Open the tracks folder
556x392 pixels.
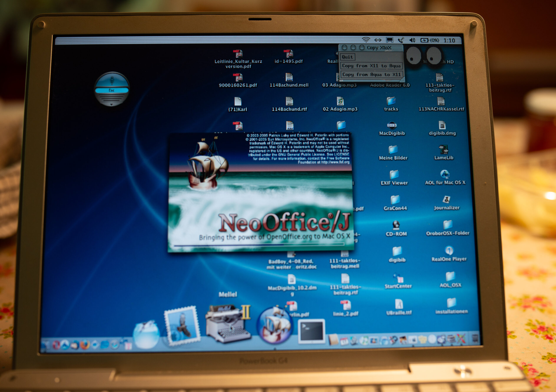[x=391, y=101]
